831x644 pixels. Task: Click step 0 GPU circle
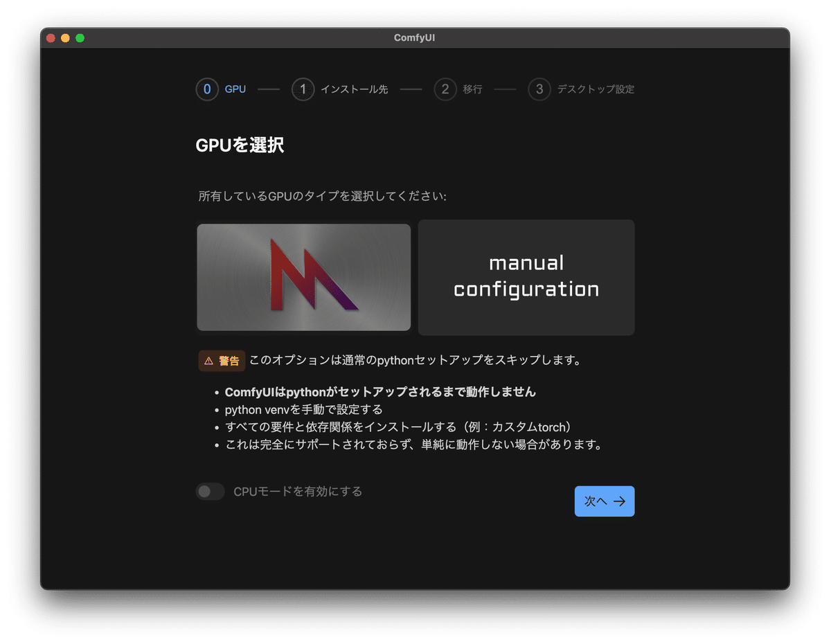pyautogui.click(x=207, y=89)
